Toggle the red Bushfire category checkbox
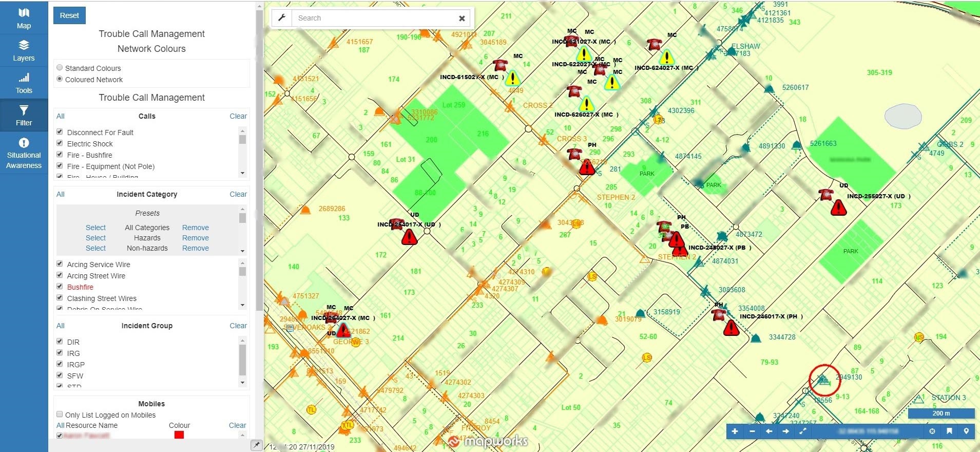Image resolution: width=980 pixels, height=452 pixels. point(60,287)
